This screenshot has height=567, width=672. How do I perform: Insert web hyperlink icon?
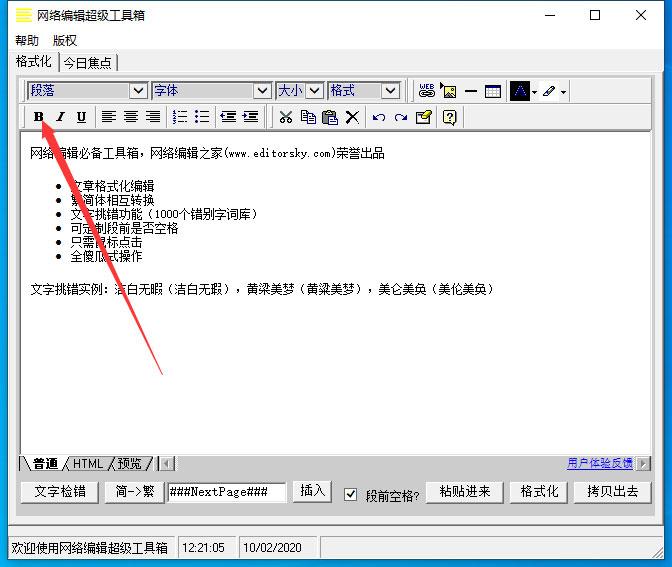(x=426, y=91)
